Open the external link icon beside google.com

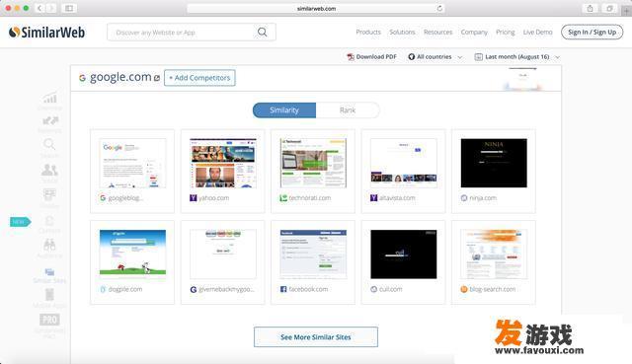pos(157,78)
